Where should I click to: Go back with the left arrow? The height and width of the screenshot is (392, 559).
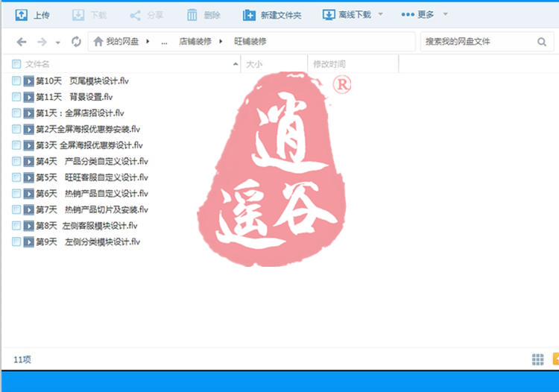tap(22, 42)
